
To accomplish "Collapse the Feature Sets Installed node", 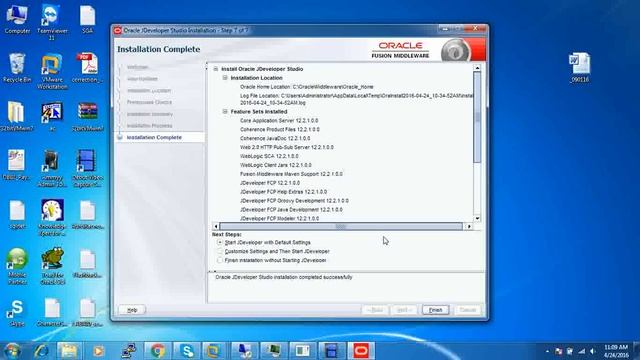I will (x=225, y=111).
